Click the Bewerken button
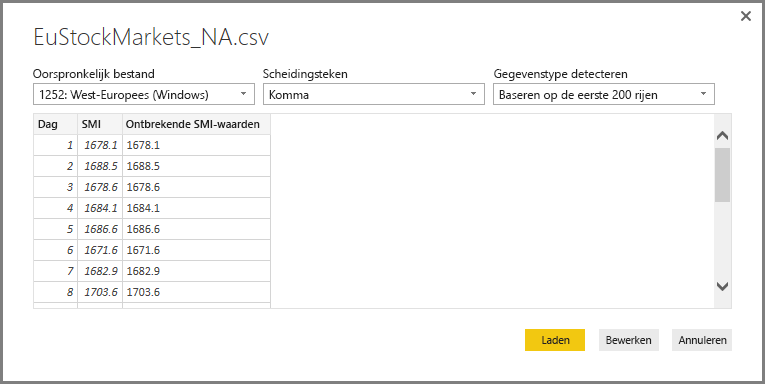The height and width of the screenshot is (384, 765). 628,340
